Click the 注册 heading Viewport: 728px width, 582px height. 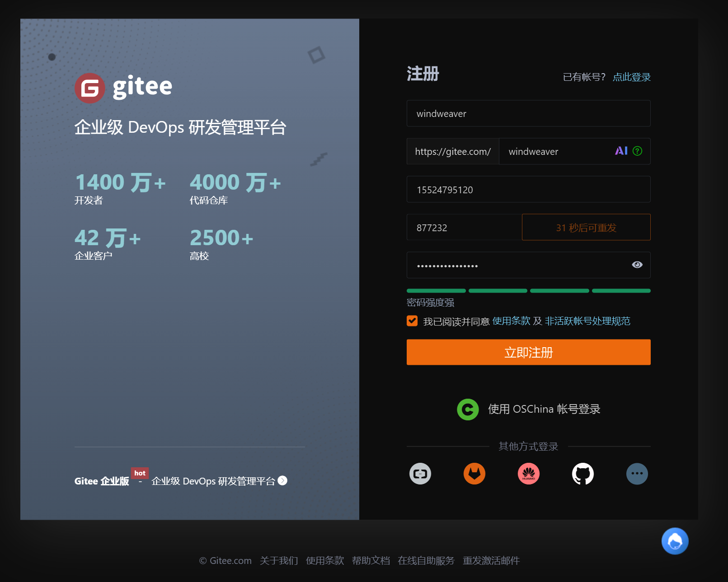tap(423, 74)
